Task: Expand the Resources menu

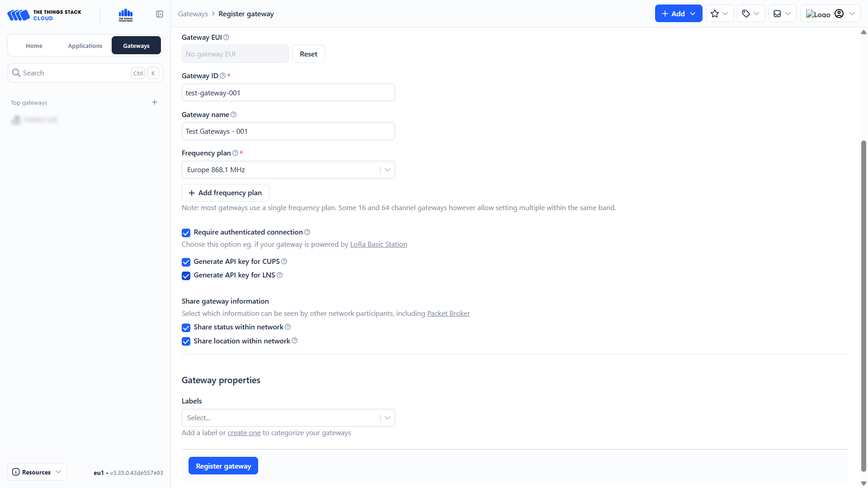Action: pyautogui.click(x=37, y=472)
